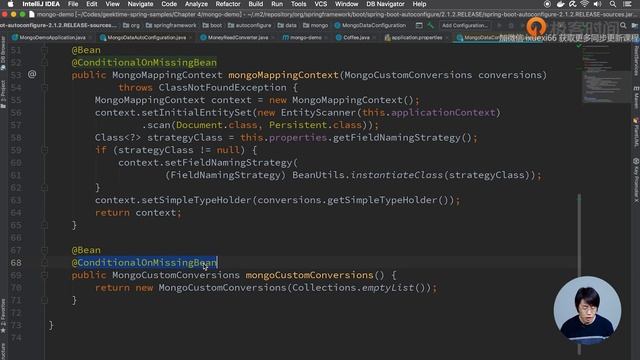Click the springframework breadcrumb folder
640x360 pixels.
(x=171, y=25)
